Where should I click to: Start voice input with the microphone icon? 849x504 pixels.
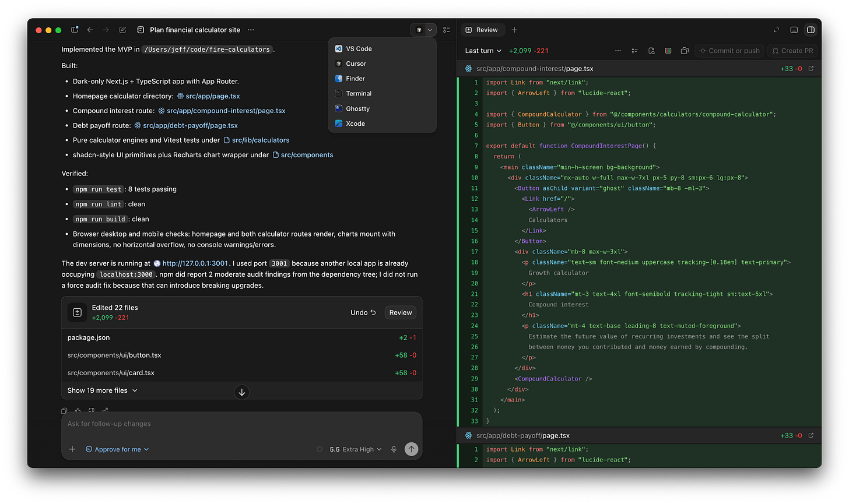point(394,449)
